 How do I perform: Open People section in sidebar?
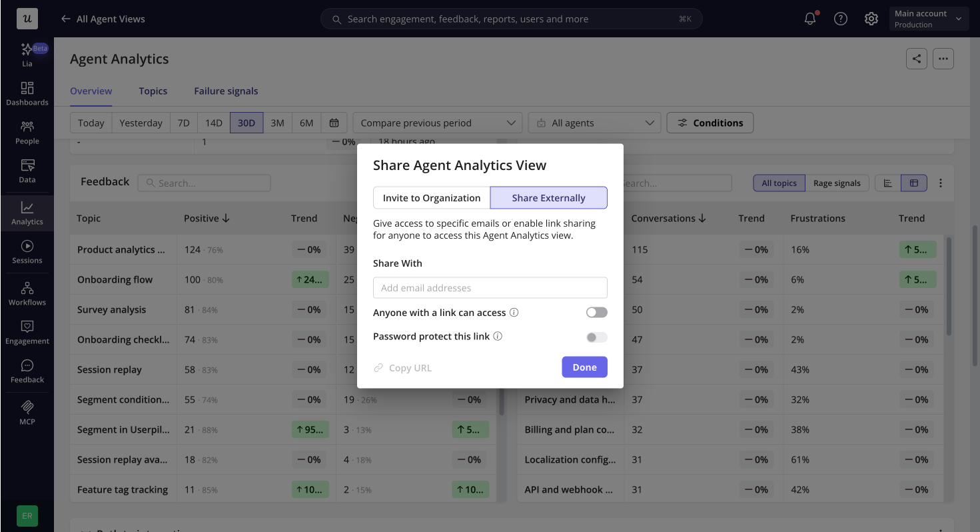27,133
